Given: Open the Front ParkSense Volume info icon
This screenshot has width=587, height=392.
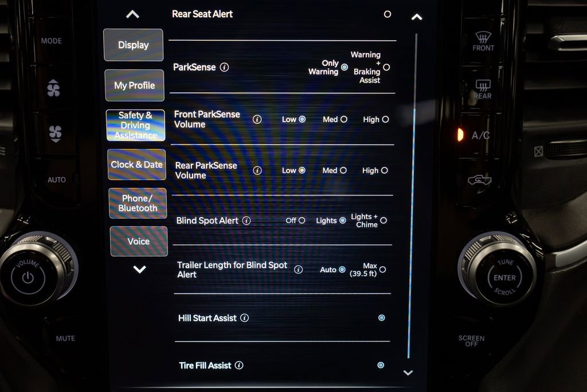Looking at the screenshot, I should (x=257, y=119).
